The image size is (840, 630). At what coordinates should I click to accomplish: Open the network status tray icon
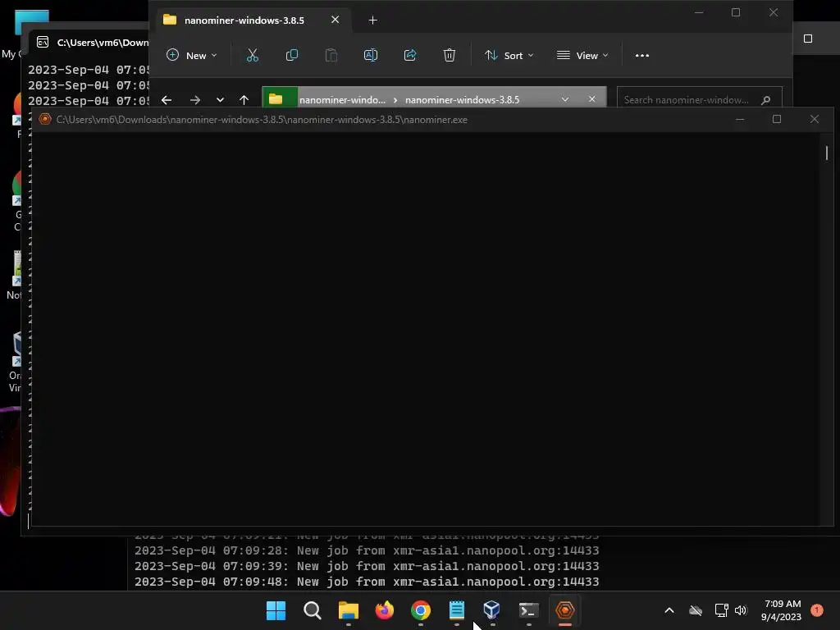coord(721,610)
